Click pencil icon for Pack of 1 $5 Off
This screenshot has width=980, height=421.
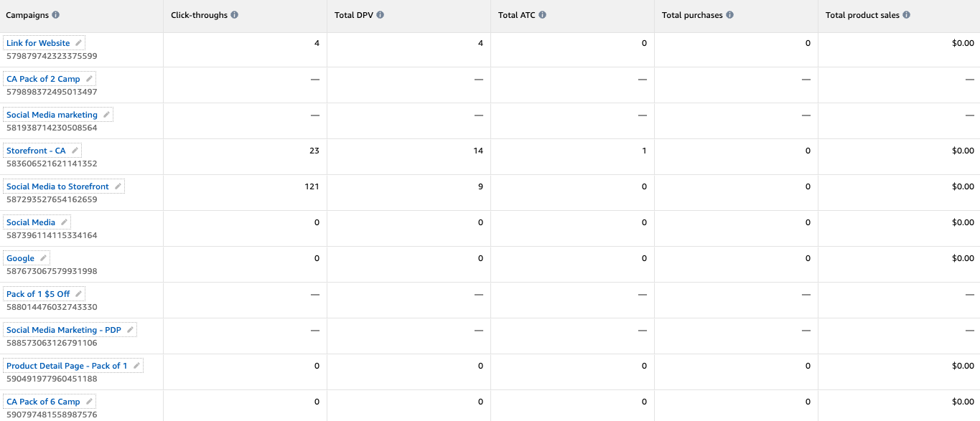click(79, 294)
